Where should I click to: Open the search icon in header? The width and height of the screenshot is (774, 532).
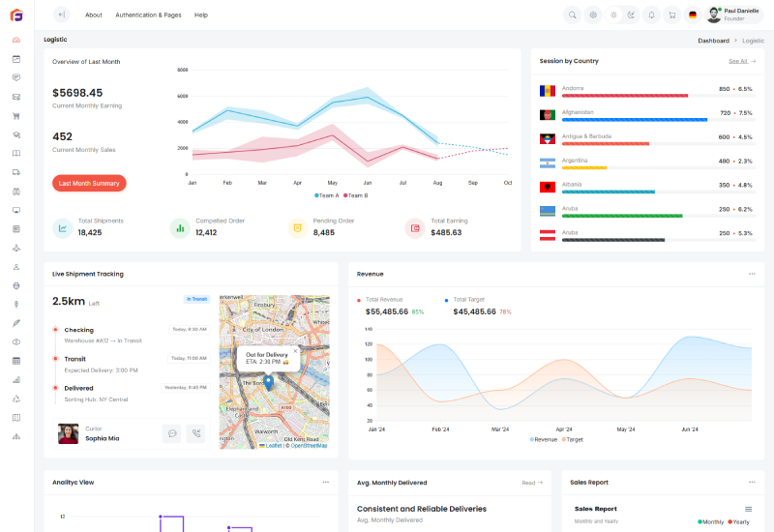coord(572,15)
